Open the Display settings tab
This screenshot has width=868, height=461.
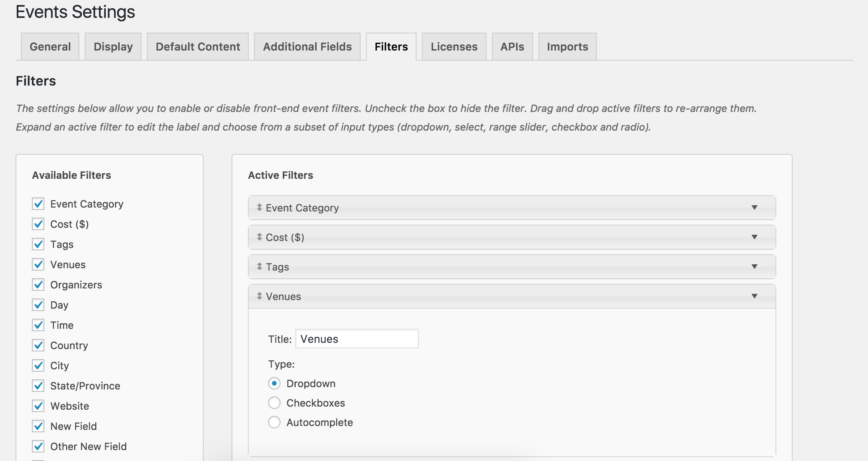point(113,47)
